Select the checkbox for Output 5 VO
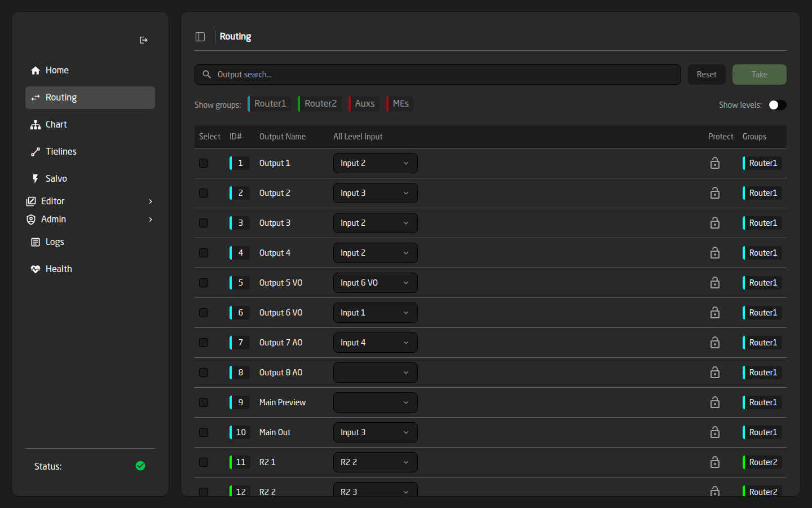 204,283
